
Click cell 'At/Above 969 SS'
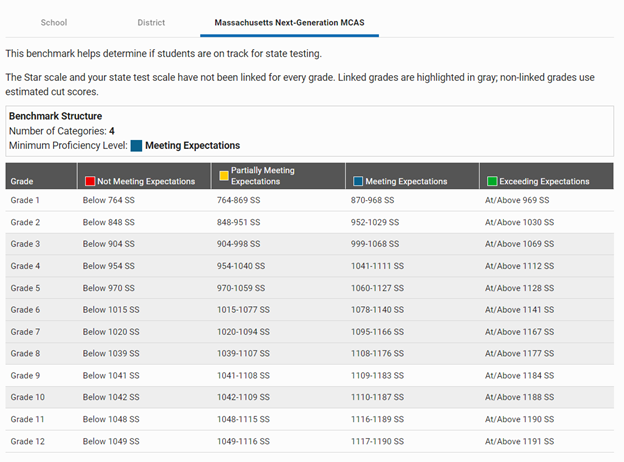coord(517,200)
